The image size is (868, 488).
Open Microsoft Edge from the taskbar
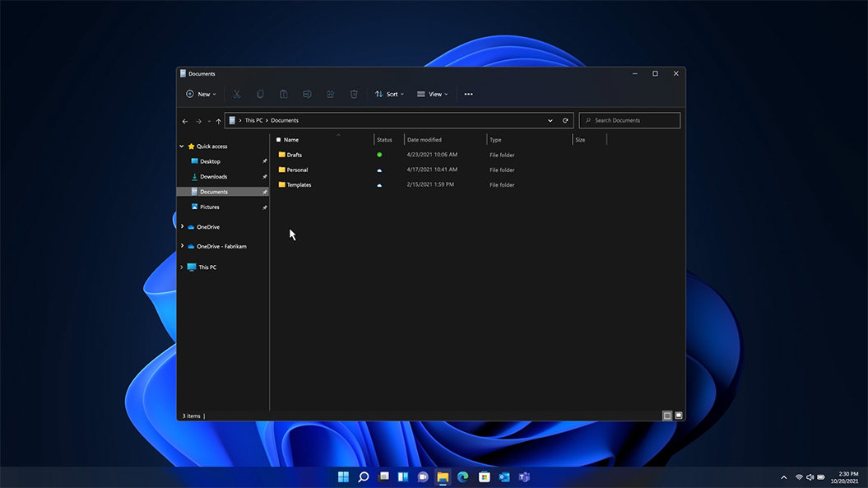coord(463,477)
